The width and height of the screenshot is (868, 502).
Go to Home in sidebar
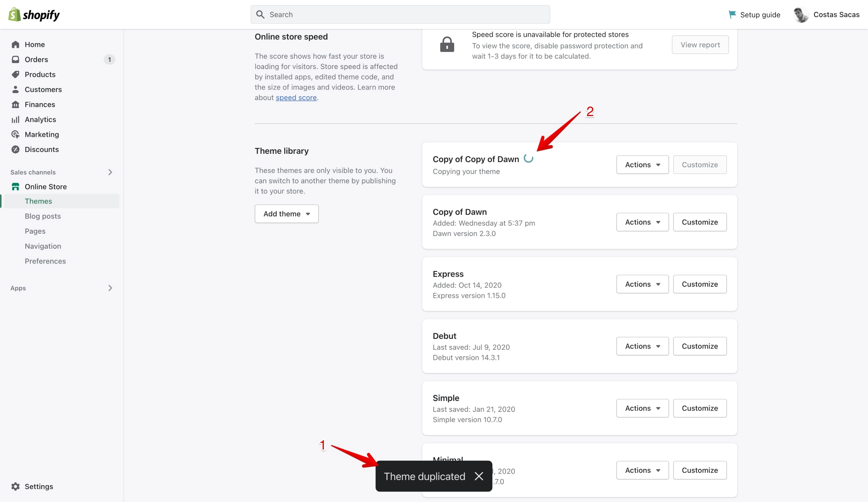click(34, 44)
